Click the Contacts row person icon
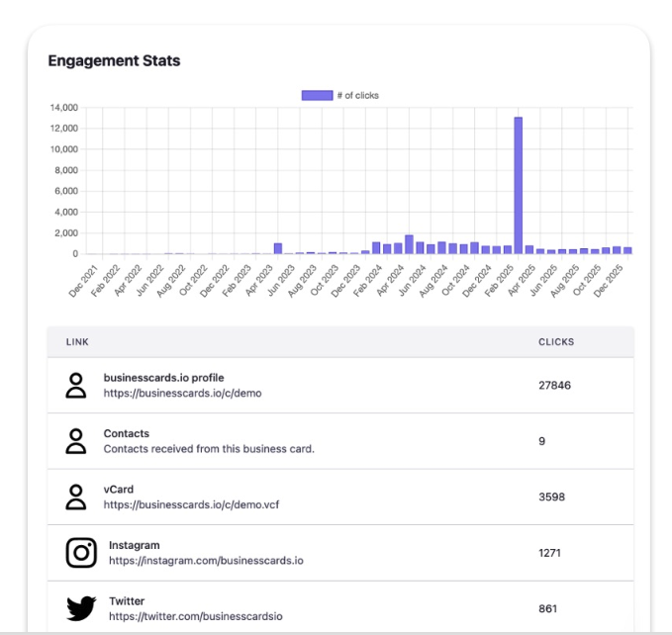Image resolution: width=672 pixels, height=635 pixels. (x=75, y=441)
